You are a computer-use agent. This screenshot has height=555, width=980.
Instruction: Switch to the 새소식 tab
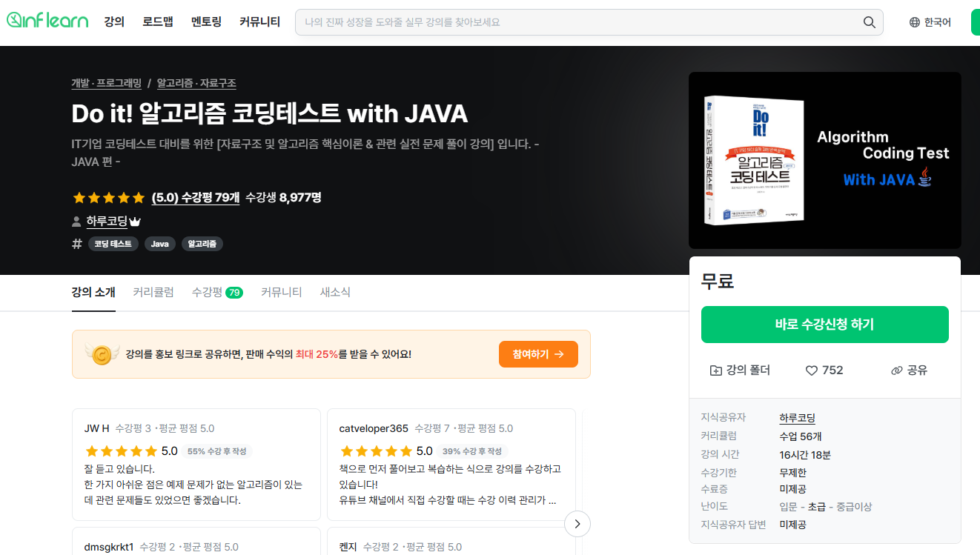pyautogui.click(x=335, y=293)
